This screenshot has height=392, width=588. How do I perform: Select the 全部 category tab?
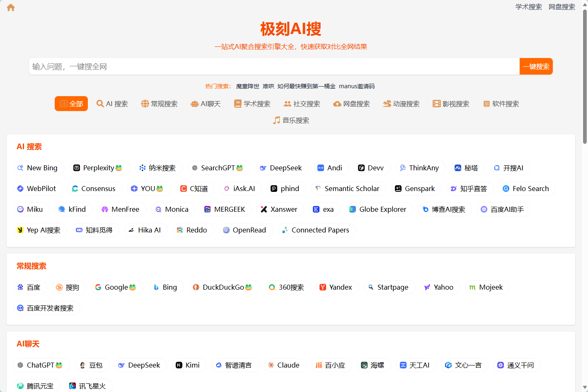[x=71, y=104]
